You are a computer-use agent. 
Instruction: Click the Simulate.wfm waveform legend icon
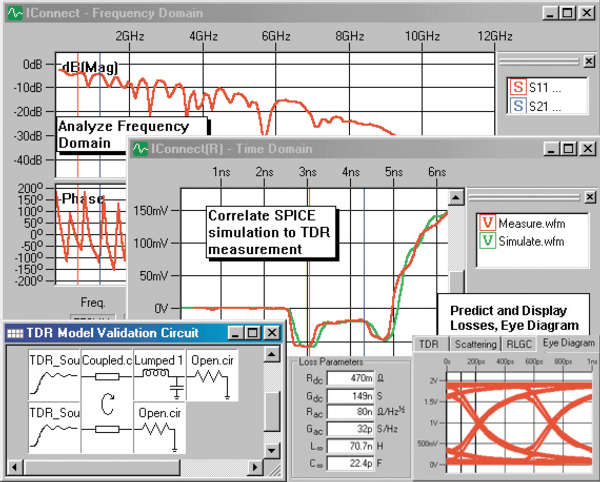pyautogui.click(x=487, y=241)
